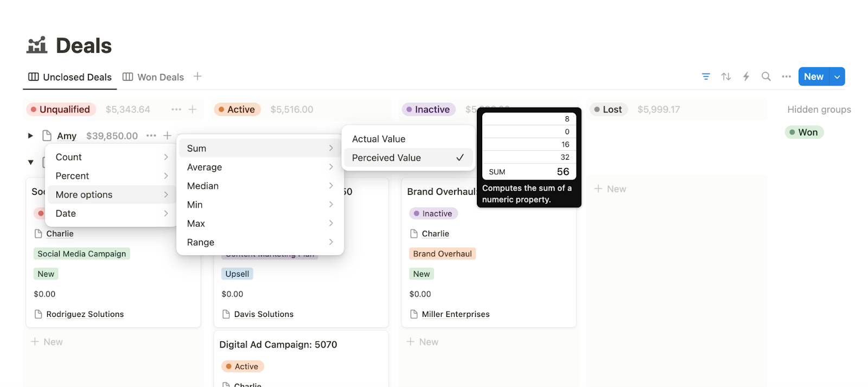Viewport: 868px width, 387px height.
Task: Switch to Won Deals tab
Action: 154,77
